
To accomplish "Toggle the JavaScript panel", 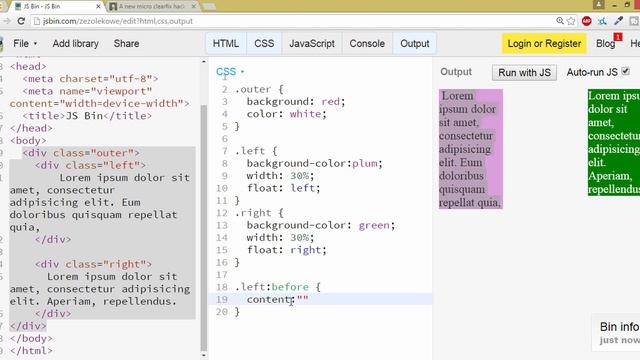I will pos(312,43).
